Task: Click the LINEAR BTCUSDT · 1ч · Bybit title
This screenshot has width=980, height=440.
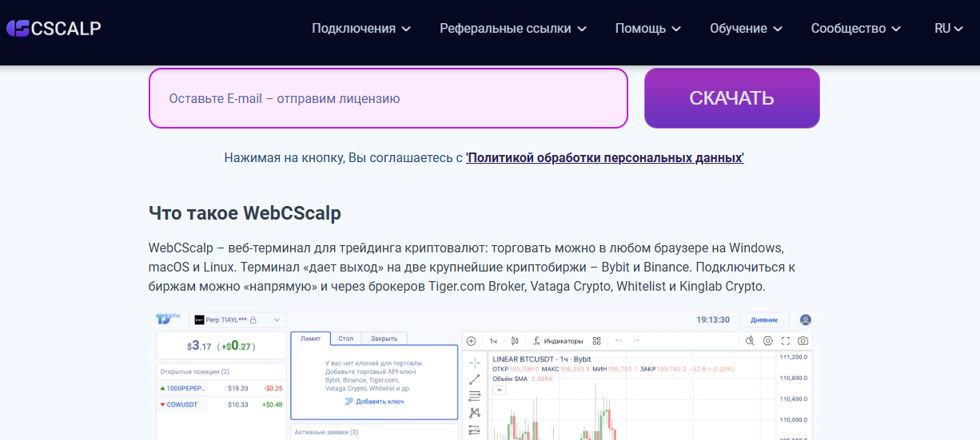Action: [541, 359]
